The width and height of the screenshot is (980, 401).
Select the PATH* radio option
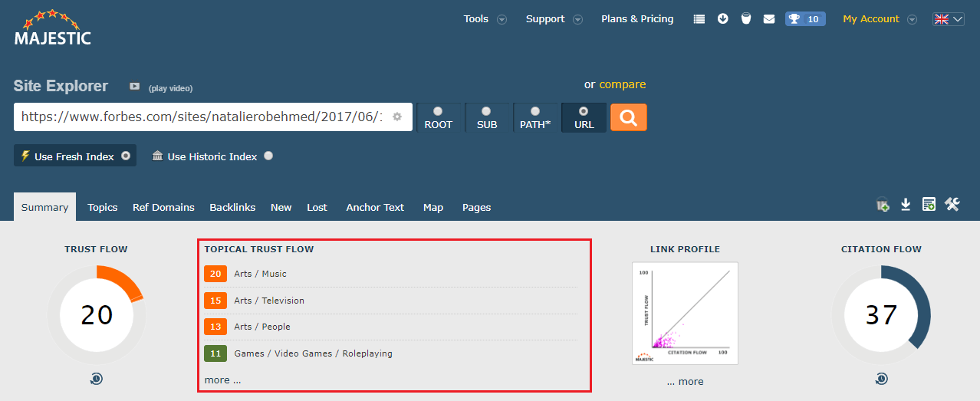(x=535, y=111)
